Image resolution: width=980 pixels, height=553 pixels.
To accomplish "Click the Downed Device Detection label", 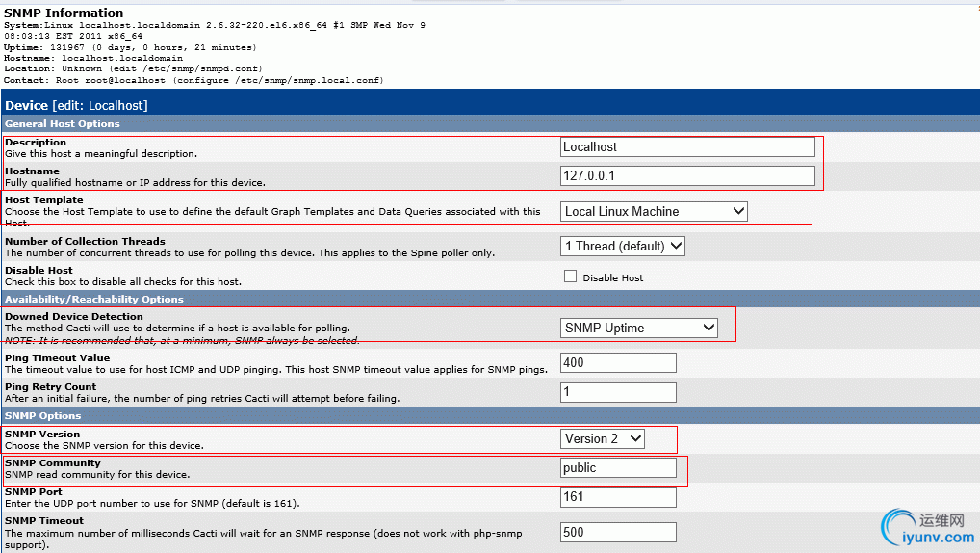I will pyautogui.click(x=74, y=317).
